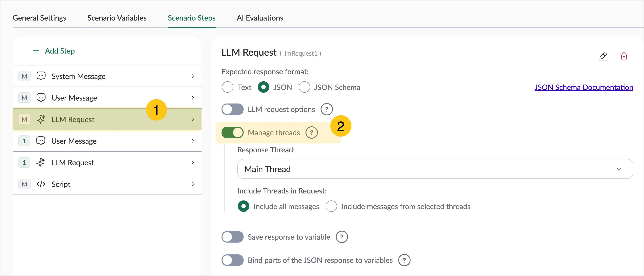Click the 1 badge on second User Message row
The height and width of the screenshot is (276, 644).
[24, 141]
